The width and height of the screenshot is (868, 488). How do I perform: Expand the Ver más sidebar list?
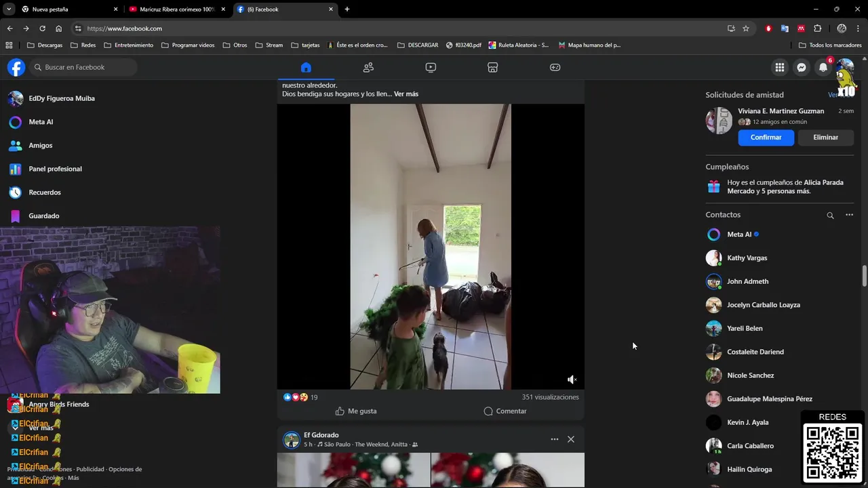(x=41, y=428)
